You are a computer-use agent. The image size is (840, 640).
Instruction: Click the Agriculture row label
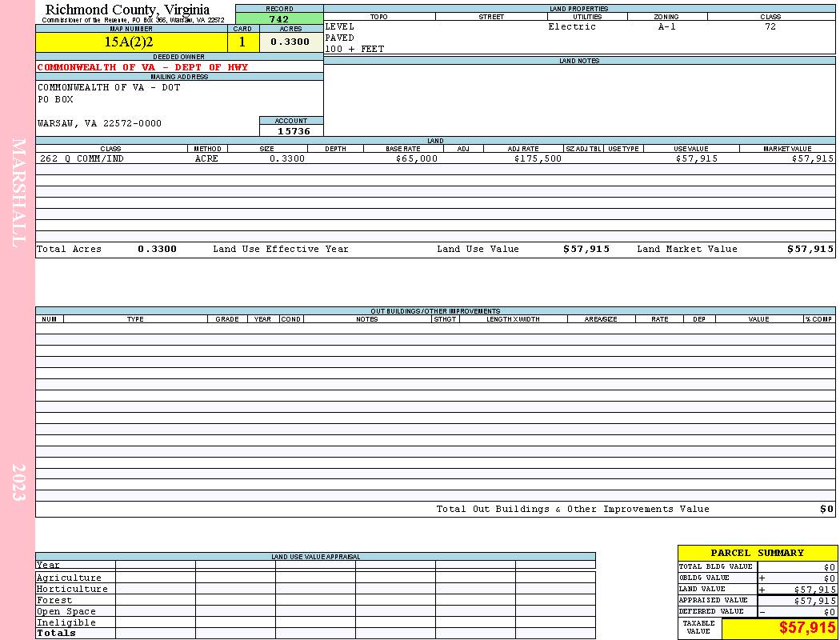(69, 578)
